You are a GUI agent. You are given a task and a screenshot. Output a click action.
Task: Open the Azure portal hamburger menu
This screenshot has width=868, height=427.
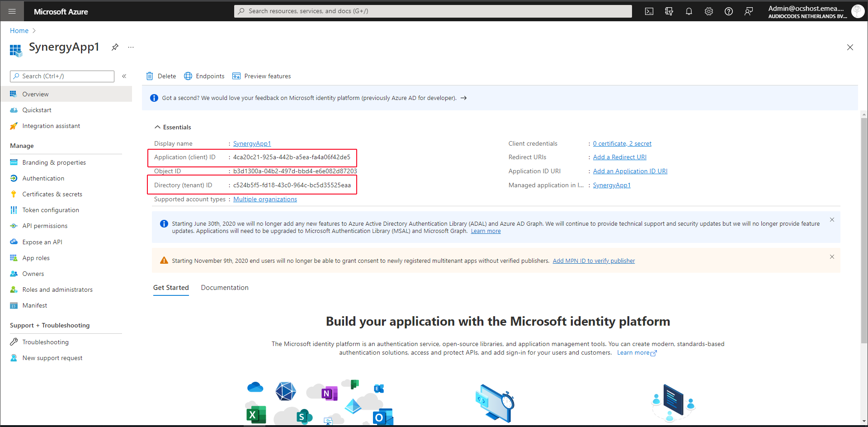[12, 11]
